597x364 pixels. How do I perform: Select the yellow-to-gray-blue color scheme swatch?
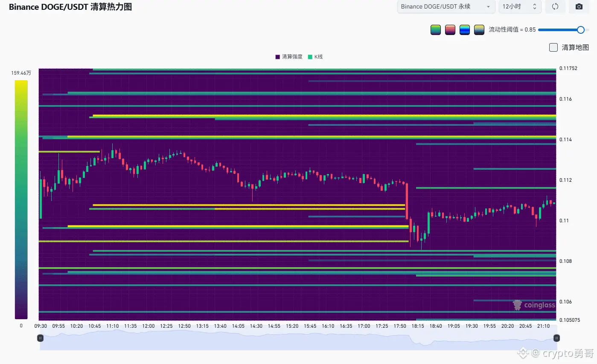click(479, 30)
